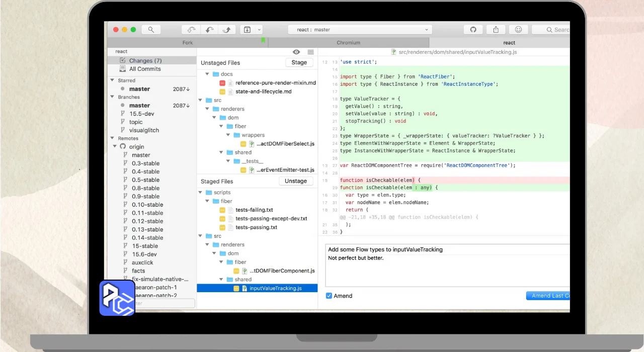The width and height of the screenshot is (644, 352).
Task: Click the Pull toolbar icon
Action: click(209, 30)
